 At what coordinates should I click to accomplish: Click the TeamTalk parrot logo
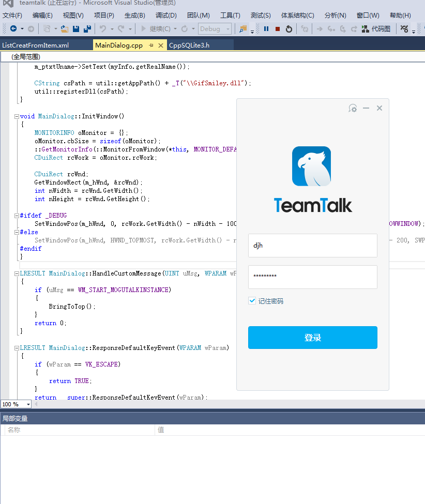point(312,166)
